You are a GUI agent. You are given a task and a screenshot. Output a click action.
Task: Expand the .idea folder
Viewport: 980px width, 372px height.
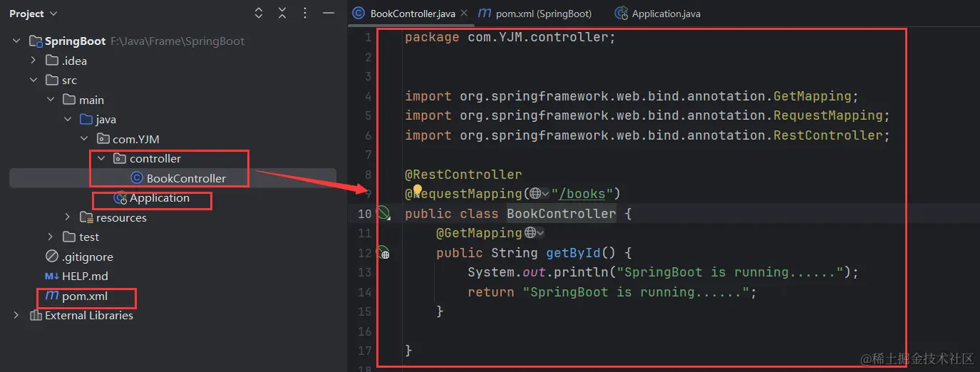(33, 61)
